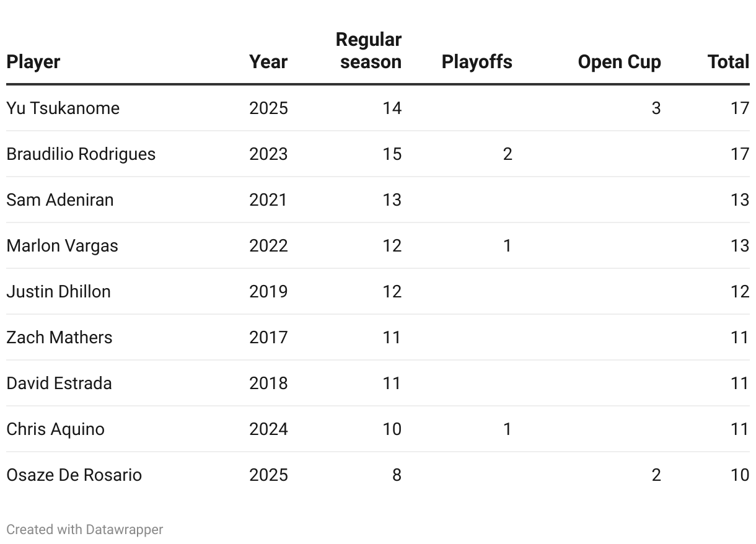Click the Regular season column header
The height and width of the screenshot is (544, 756).
(x=369, y=51)
